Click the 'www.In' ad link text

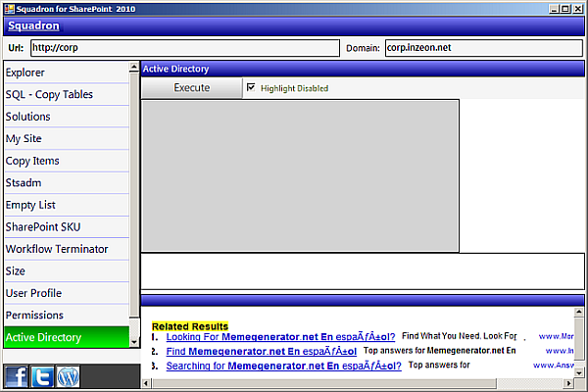(x=560, y=351)
